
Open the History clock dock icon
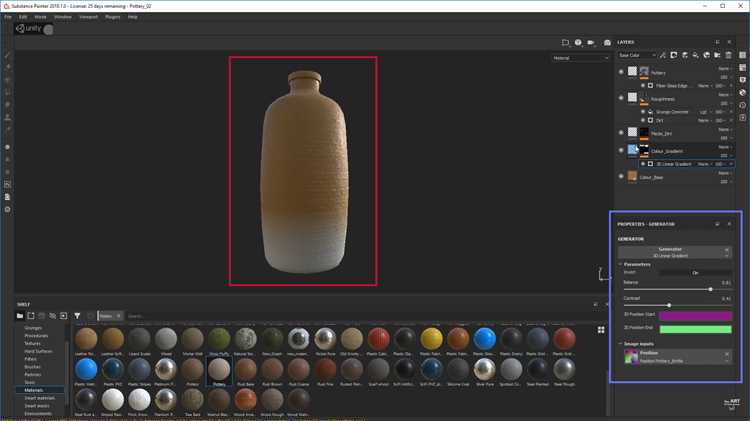pyautogui.click(x=742, y=105)
